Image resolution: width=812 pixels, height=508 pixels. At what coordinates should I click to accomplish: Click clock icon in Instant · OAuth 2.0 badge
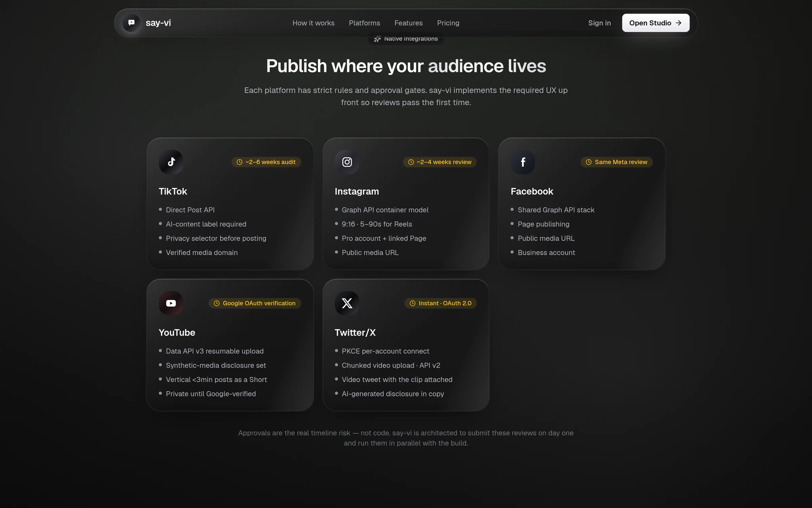click(x=413, y=303)
